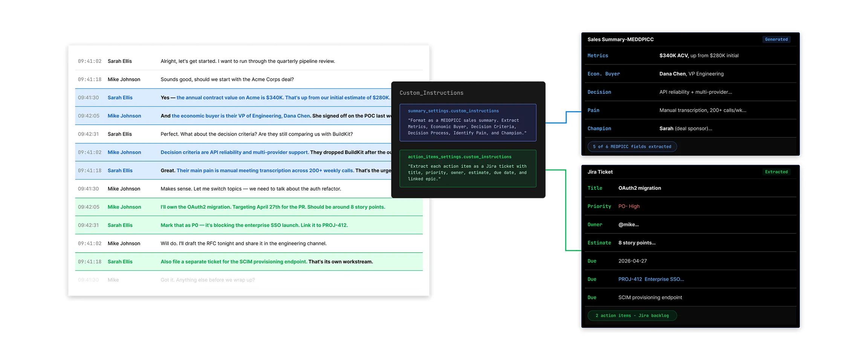The width and height of the screenshot is (868, 363).
Task: Open the PROJ-412 Enterprise SSO link
Action: click(651, 279)
